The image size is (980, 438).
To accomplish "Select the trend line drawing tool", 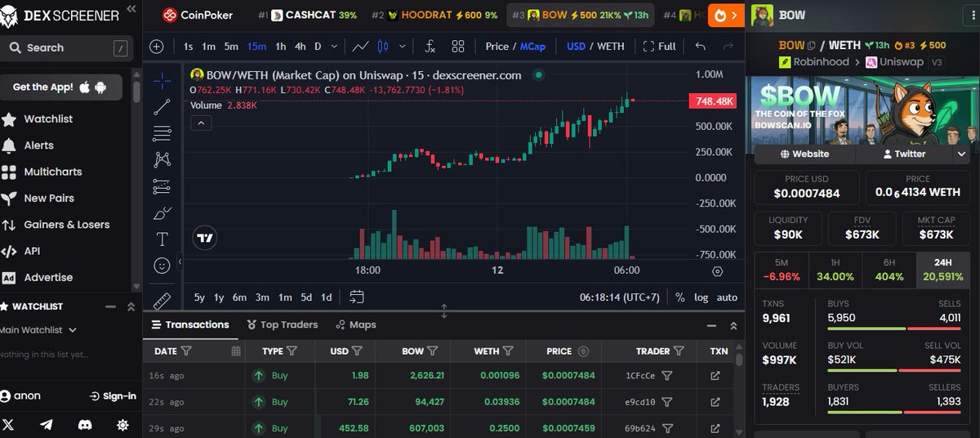I will point(162,106).
